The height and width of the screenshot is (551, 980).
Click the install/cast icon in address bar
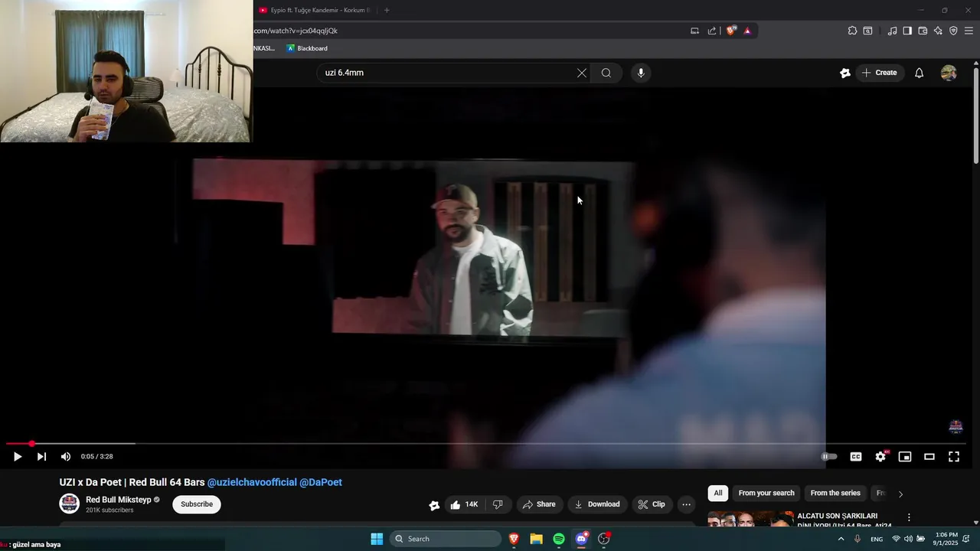pos(694,31)
